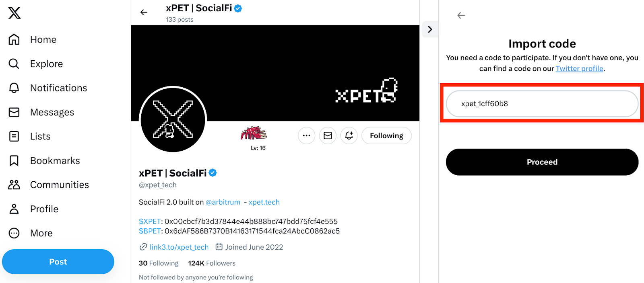This screenshot has height=283, width=644.
Task: Go back in Import code panel
Action: click(461, 15)
